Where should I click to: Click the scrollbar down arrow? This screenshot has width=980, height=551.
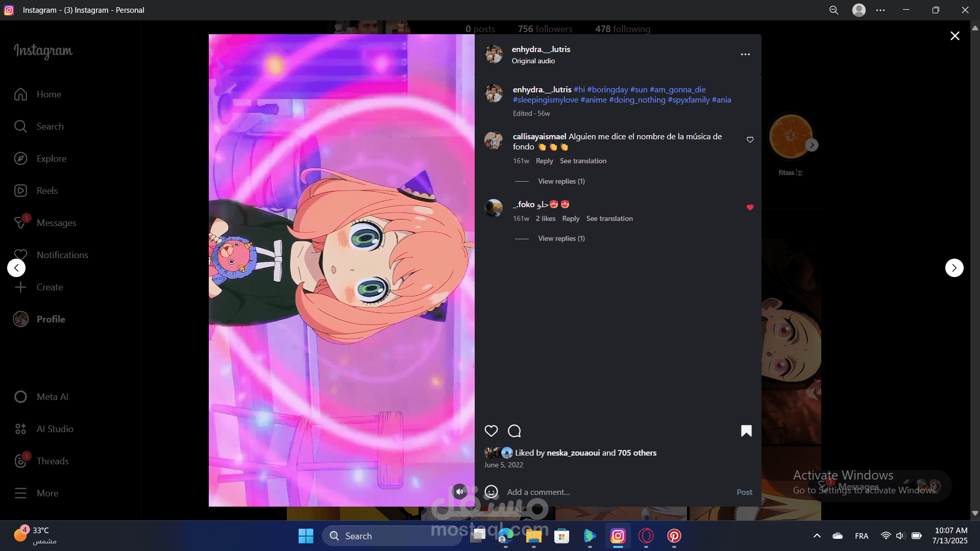pos(975,513)
